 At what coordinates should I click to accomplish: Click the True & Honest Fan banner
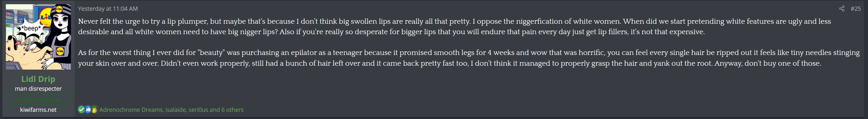point(39,99)
